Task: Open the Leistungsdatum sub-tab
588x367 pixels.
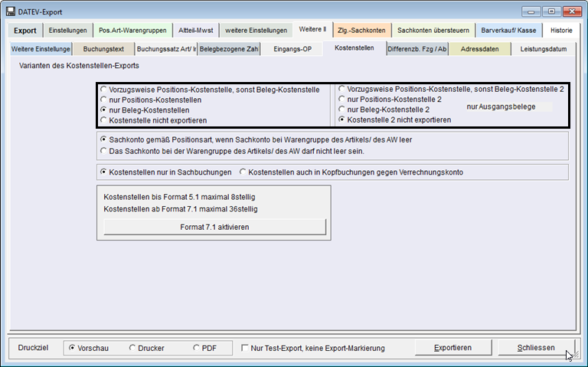Action: [x=544, y=49]
